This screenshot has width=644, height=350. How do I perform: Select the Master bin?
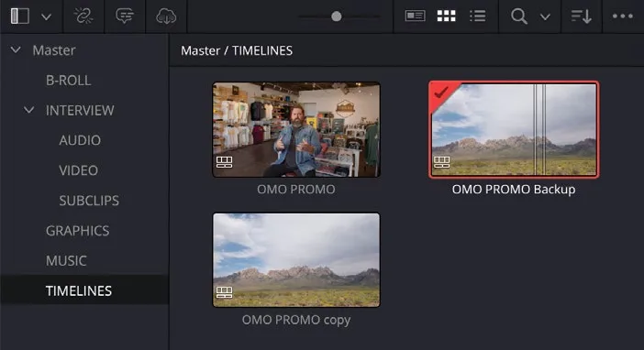(x=54, y=50)
